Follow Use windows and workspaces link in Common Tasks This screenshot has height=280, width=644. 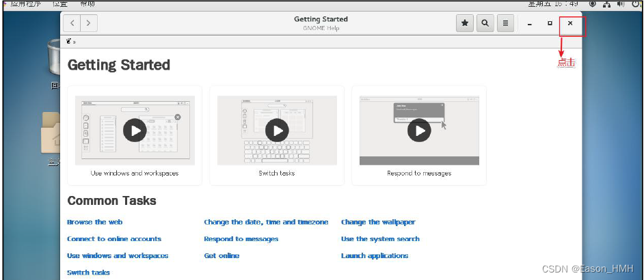tap(118, 256)
